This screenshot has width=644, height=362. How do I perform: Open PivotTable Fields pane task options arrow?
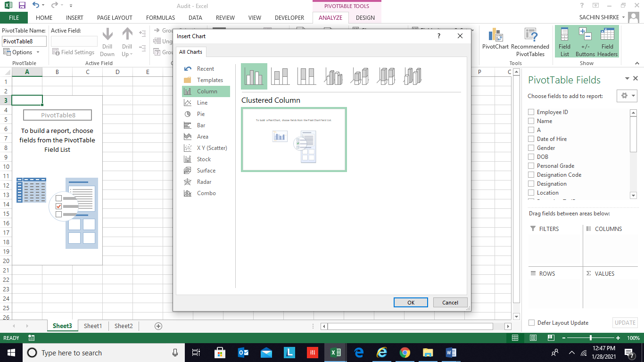tap(627, 79)
